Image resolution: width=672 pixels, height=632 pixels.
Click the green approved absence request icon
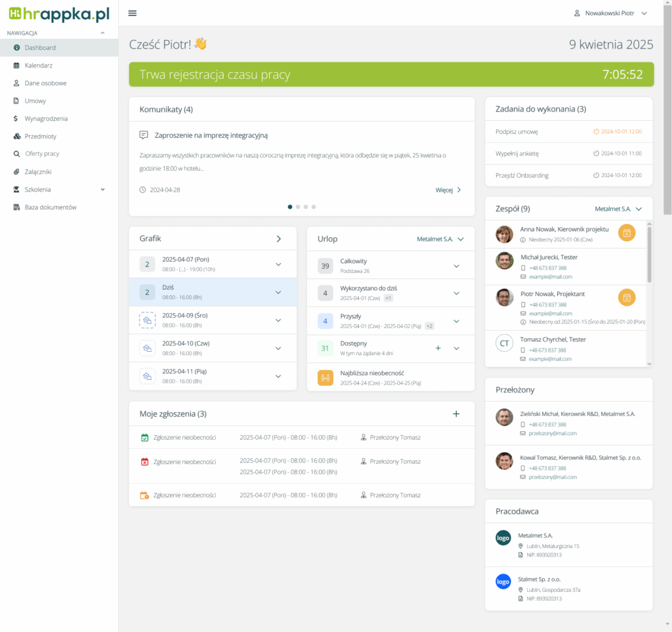[x=145, y=437]
